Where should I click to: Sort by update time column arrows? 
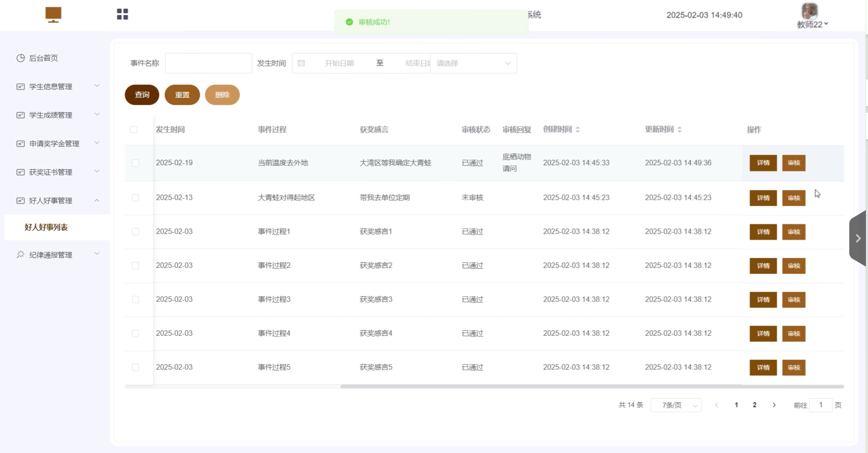[x=679, y=130]
